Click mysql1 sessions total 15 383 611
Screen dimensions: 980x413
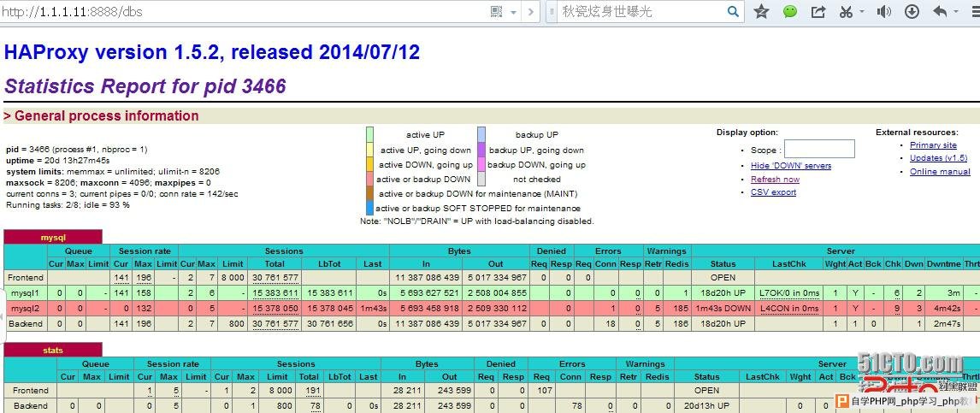tap(275, 292)
